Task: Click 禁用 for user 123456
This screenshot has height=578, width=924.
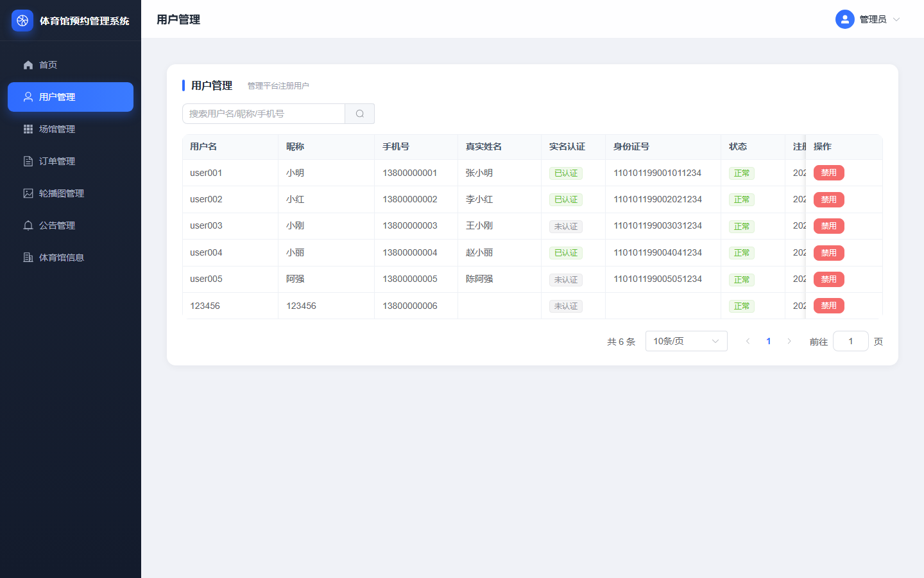Action: [x=829, y=306]
